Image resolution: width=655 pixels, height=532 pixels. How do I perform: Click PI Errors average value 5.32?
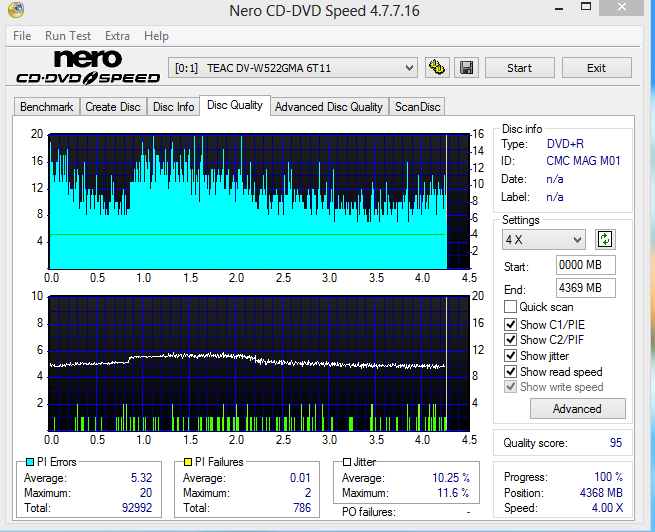(x=141, y=478)
